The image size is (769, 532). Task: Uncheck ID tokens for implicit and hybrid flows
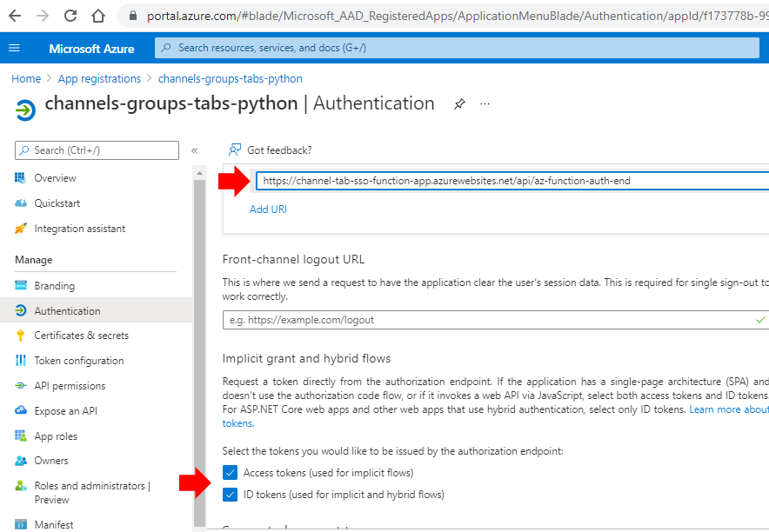click(230, 495)
